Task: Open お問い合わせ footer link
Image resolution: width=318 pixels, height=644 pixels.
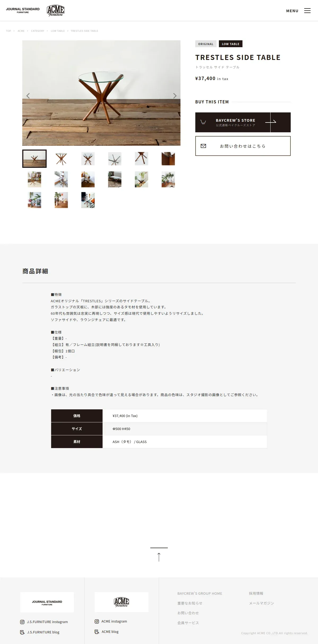Action: pos(188,613)
